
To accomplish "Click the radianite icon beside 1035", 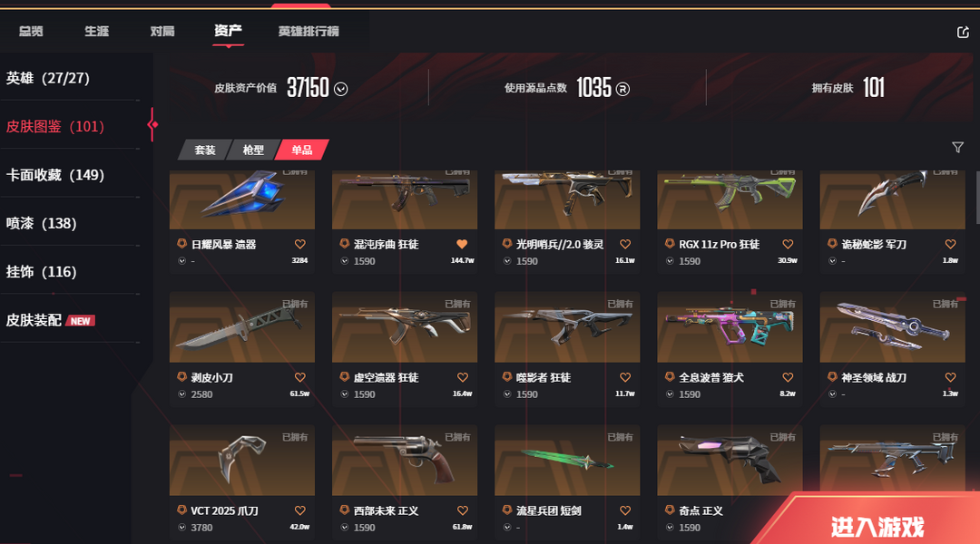I will click(622, 89).
